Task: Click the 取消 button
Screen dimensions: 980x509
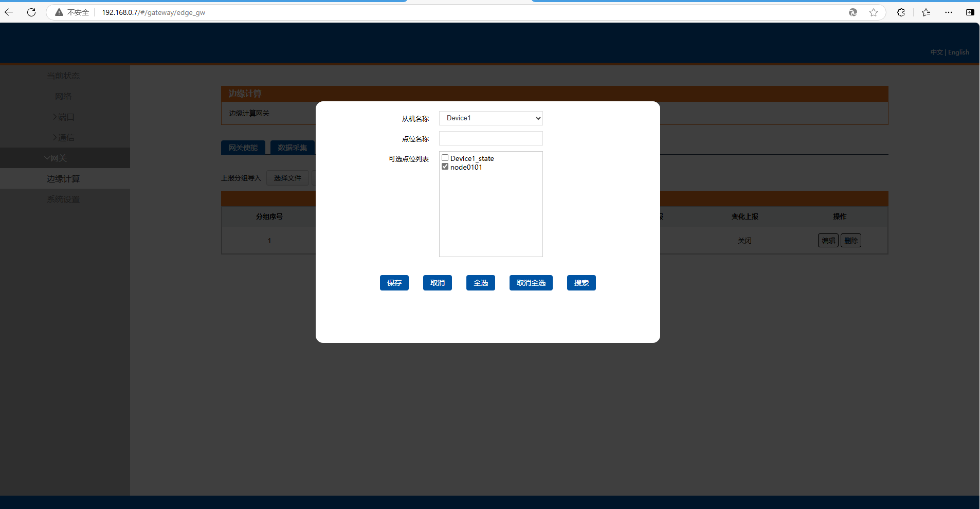Action: pos(438,283)
